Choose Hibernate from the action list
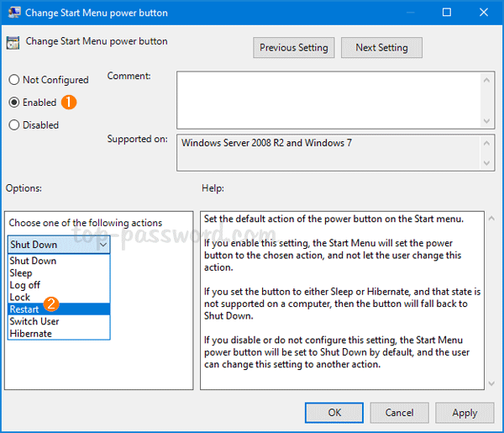The height and width of the screenshot is (433, 504). pos(31,334)
